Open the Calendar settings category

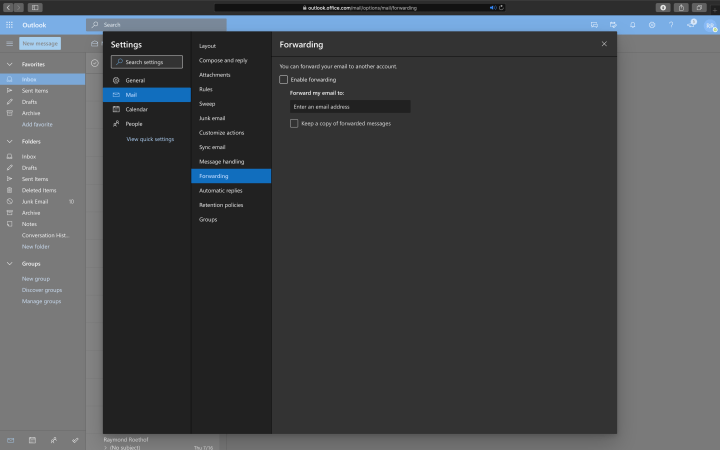(136, 109)
